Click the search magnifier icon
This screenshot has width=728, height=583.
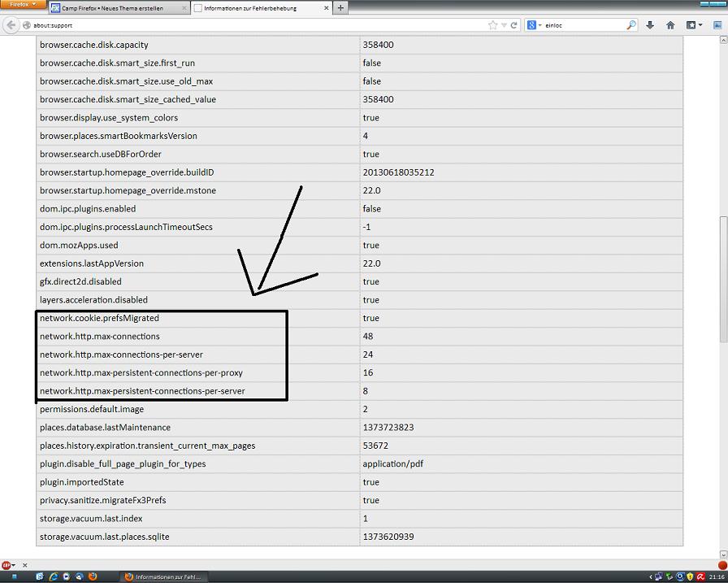(631, 25)
